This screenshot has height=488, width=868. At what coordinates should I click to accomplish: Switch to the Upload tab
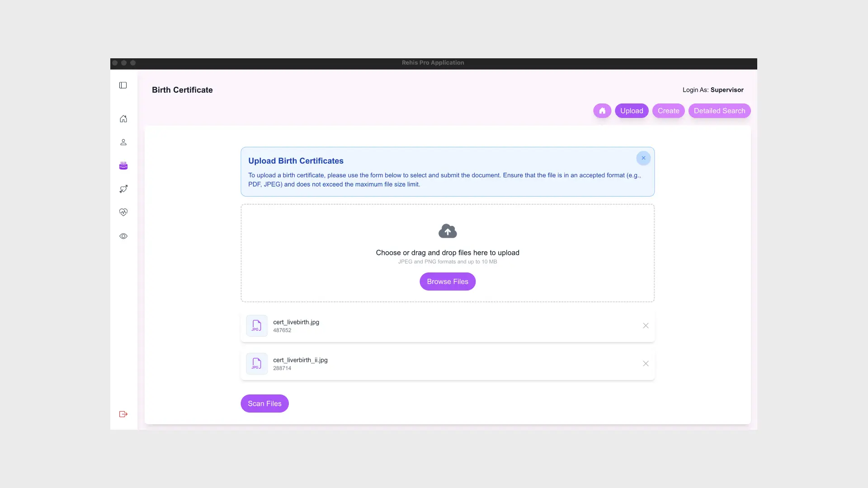click(632, 111)
